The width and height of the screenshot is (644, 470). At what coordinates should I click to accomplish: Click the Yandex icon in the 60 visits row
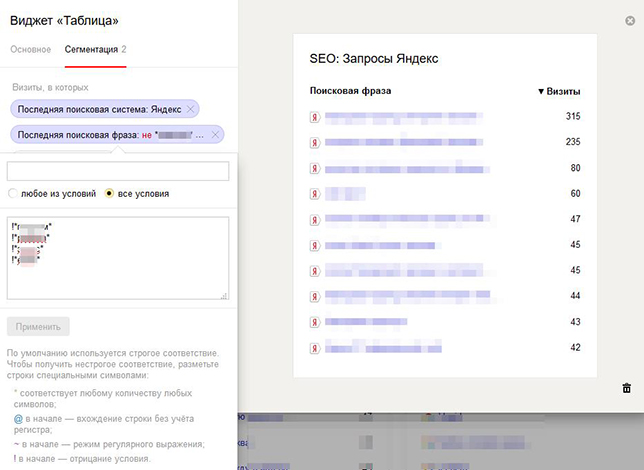pyautogui.click(x=315, y=194)
